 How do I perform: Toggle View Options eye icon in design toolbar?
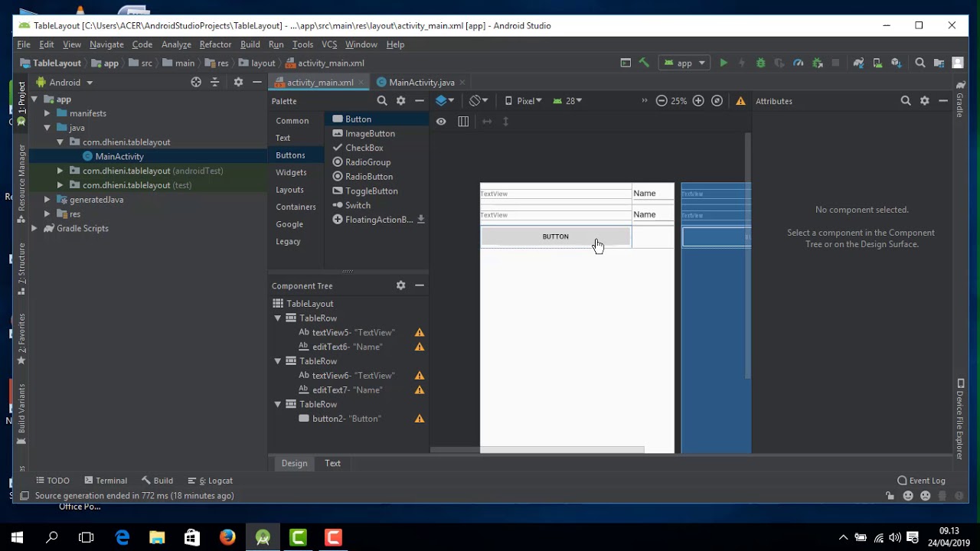[441, 122]
